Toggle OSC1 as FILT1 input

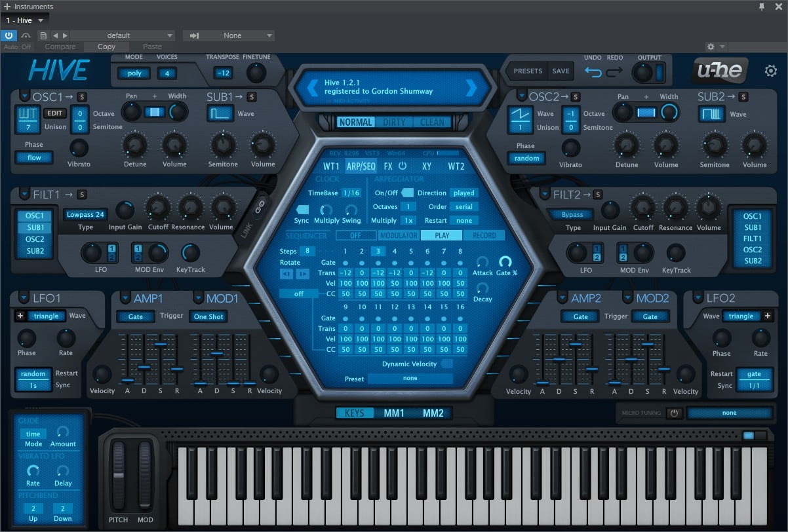click(x=35, y=216)
